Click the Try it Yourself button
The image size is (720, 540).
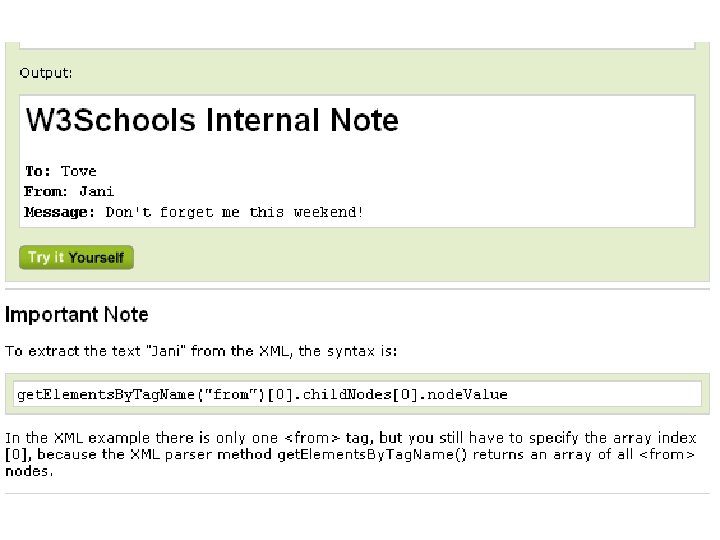pyautogui.click(x=76, y=257)
